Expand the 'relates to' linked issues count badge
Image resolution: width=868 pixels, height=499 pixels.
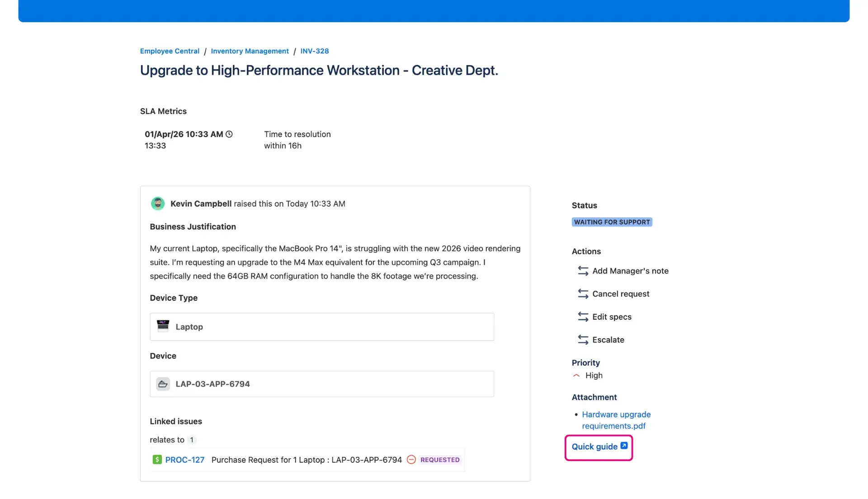click(192, 439)
